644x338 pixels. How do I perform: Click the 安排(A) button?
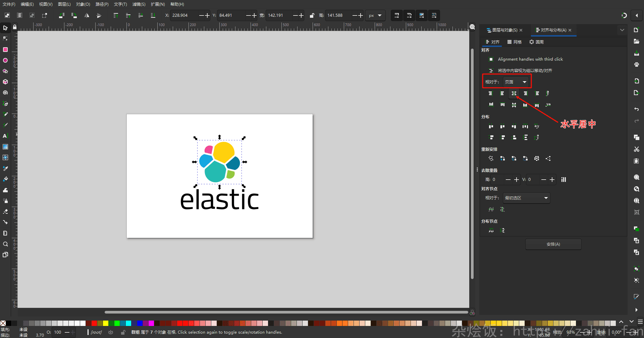(553, 244)
